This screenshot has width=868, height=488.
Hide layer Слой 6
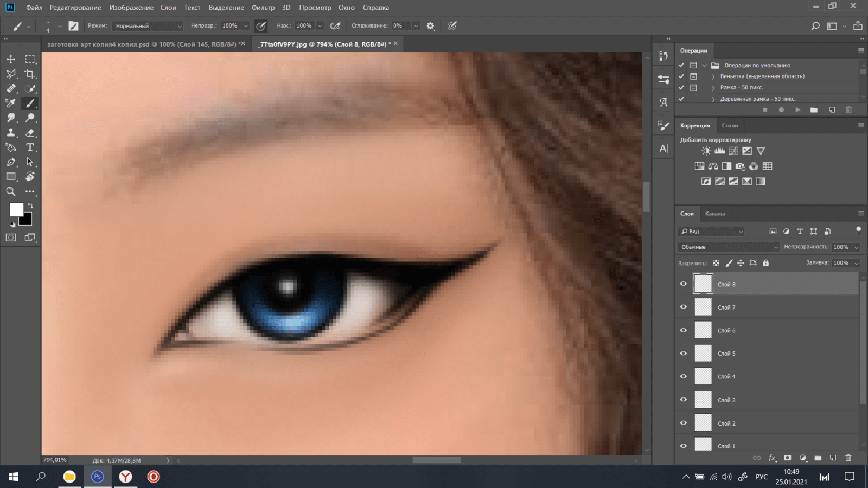pos(684,330)
